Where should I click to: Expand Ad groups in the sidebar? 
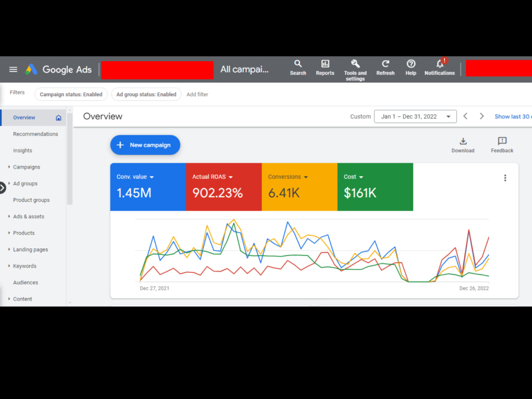coord(9,184)
